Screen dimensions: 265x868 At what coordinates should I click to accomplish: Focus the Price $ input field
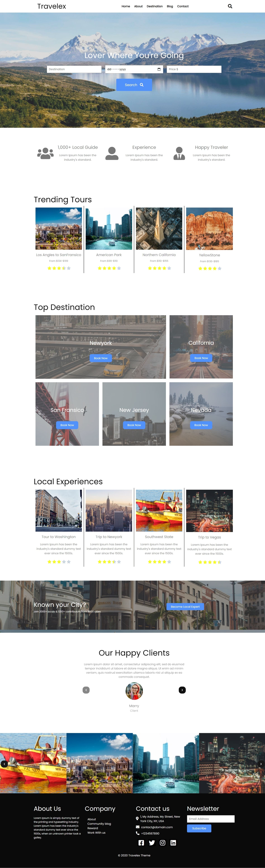click(194, 69)
